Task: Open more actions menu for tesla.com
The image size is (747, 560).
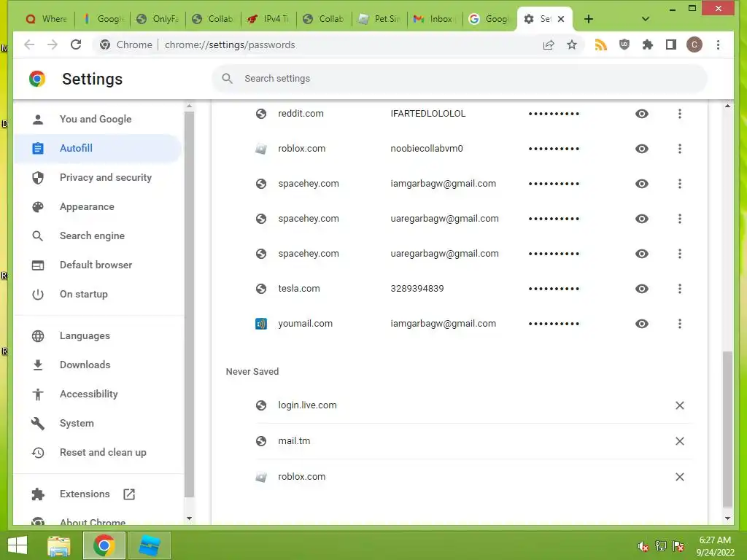Action: click(680, 289)
